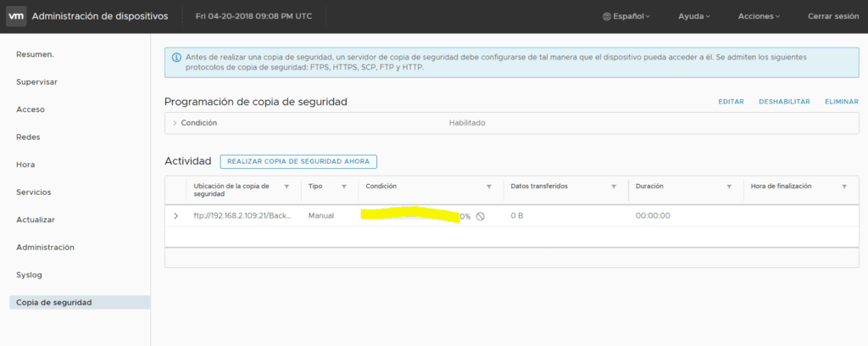Expand the Condición schedule row
868x346 pixels.
pos(174,123)
